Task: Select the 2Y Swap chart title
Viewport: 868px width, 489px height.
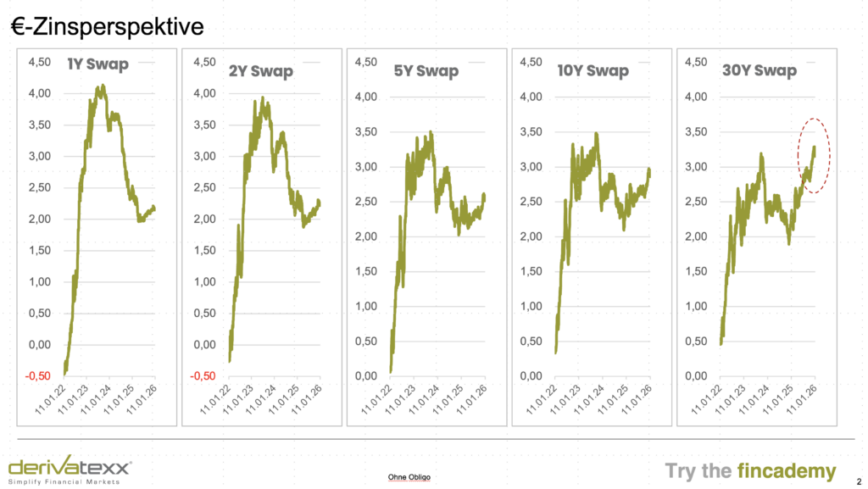Action: pos(260,71)
